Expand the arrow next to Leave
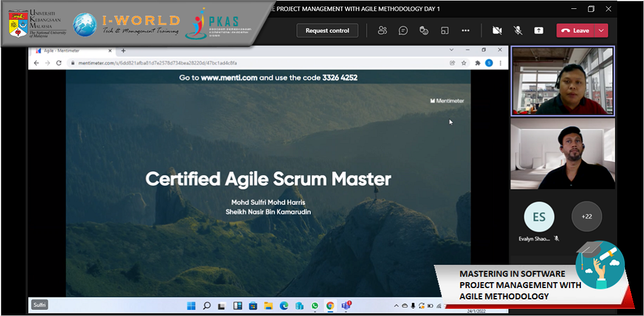This screenshot has width=644, height=316. click(x=601, y=30)
